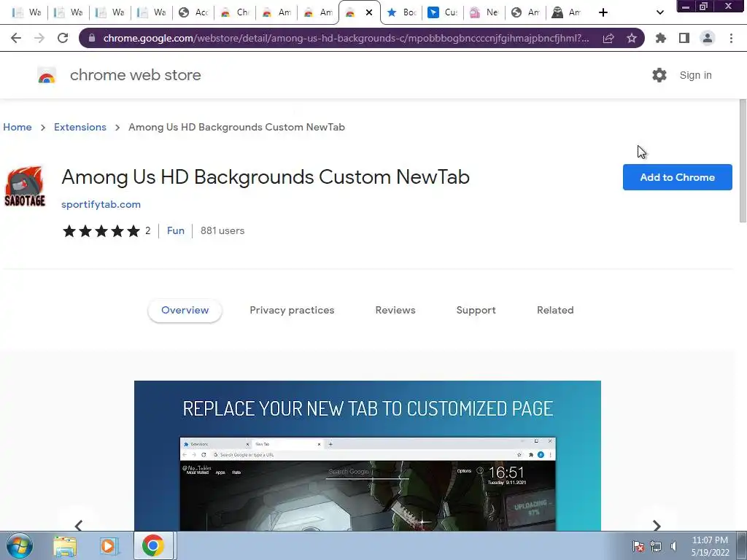This screenshot has width=747, height=560.
Task: Click the 'chrome web store' title text
Action: click(135, 75)
